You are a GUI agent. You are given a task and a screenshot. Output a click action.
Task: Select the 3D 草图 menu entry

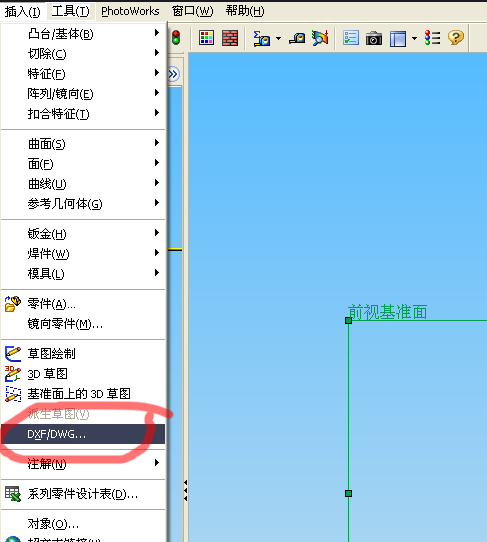pyautogui.click(x=83, y=374)
